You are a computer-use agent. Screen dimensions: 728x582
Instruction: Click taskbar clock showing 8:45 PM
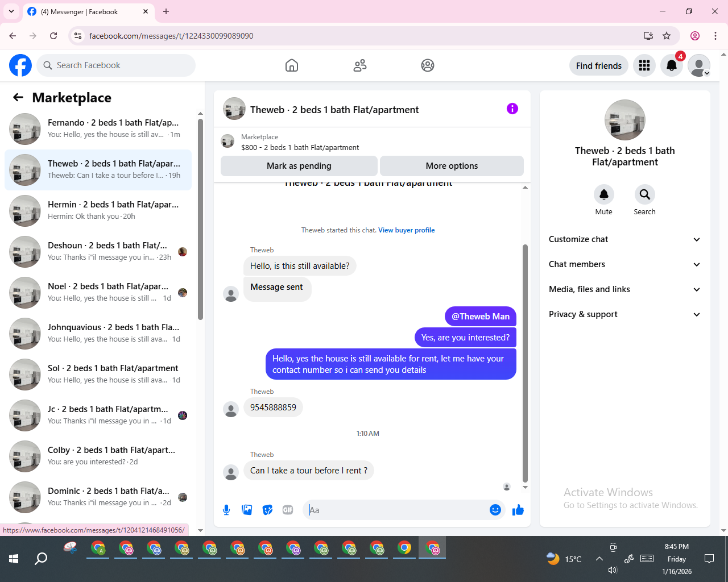(x=677, y=559)
